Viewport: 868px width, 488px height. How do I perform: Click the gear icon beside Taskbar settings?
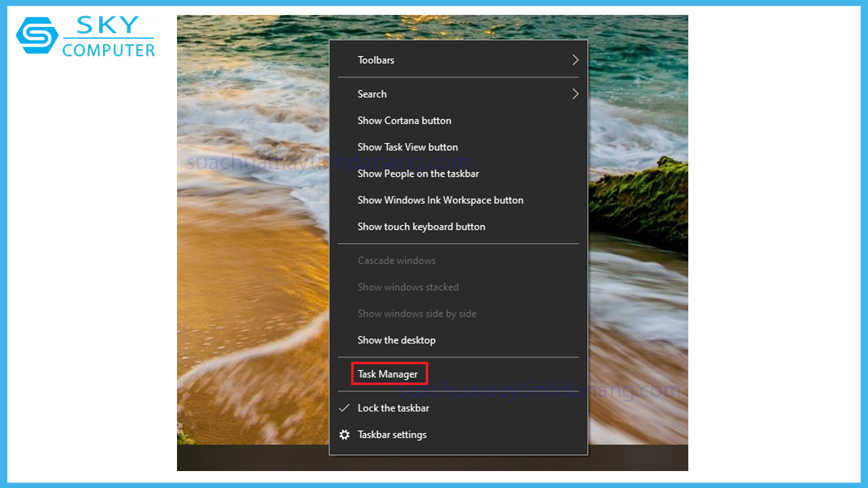pyautogui.click(x=344, y=434)
